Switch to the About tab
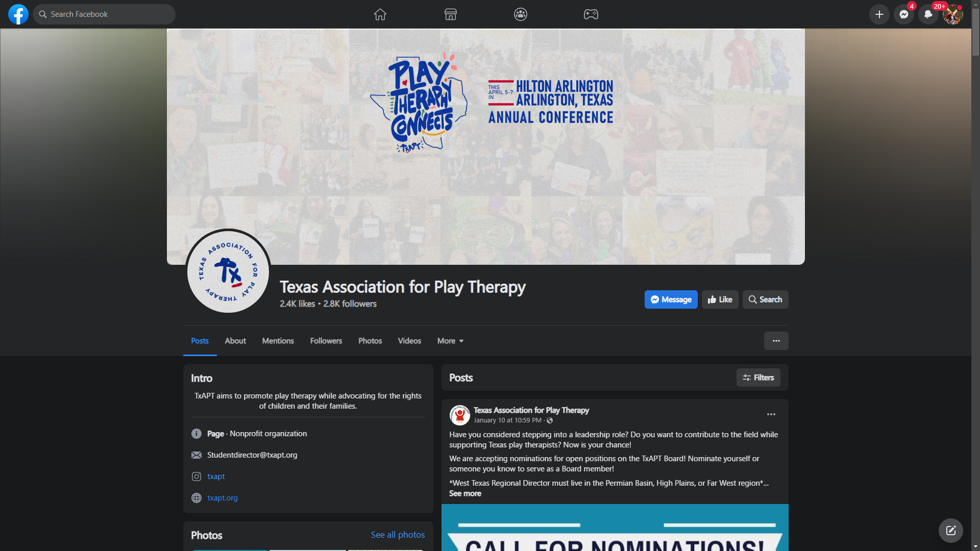The image size is (980, 551). (235, 341)
